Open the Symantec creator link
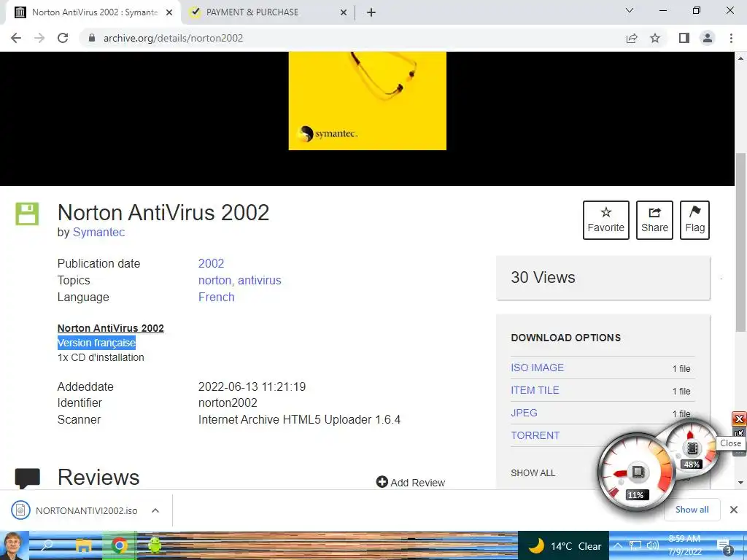Screen dimensions: 747x560 (98, 233)
